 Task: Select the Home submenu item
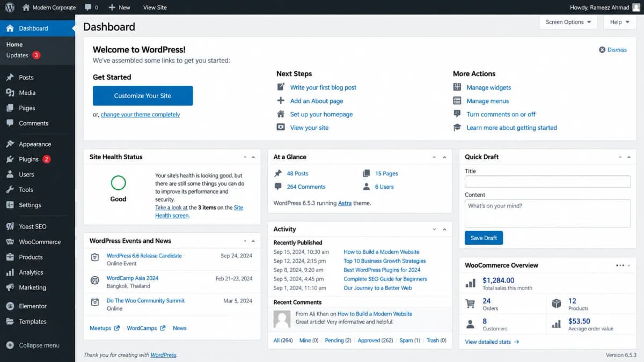coord(14,45)
